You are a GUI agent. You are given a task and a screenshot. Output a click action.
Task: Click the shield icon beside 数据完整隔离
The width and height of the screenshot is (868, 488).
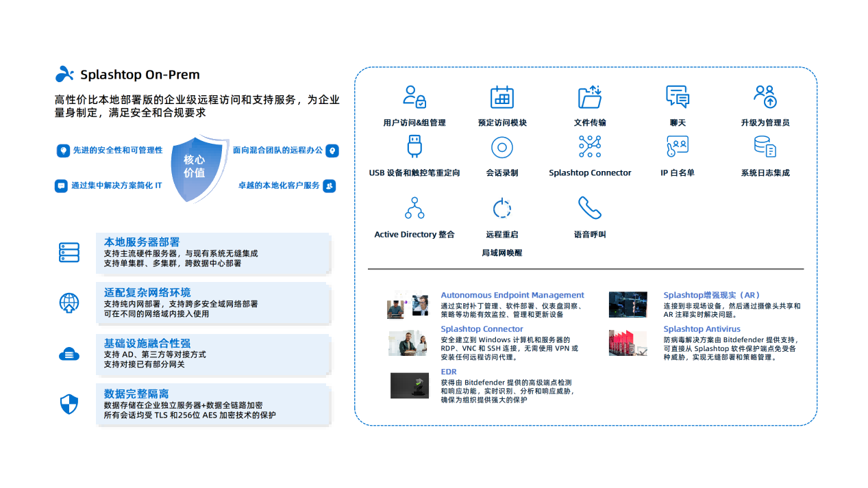click(69, 404)
